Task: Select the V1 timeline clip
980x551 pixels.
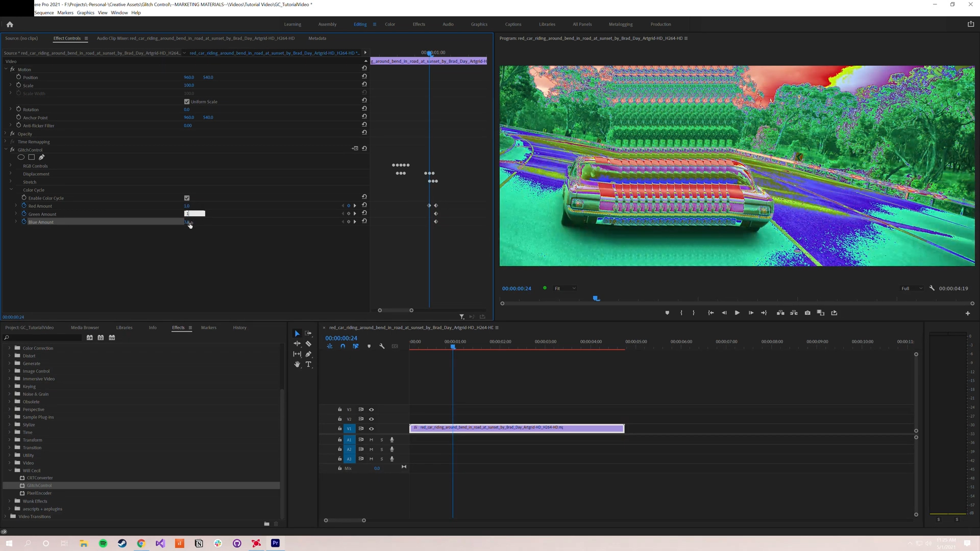Action: [517, 428]
